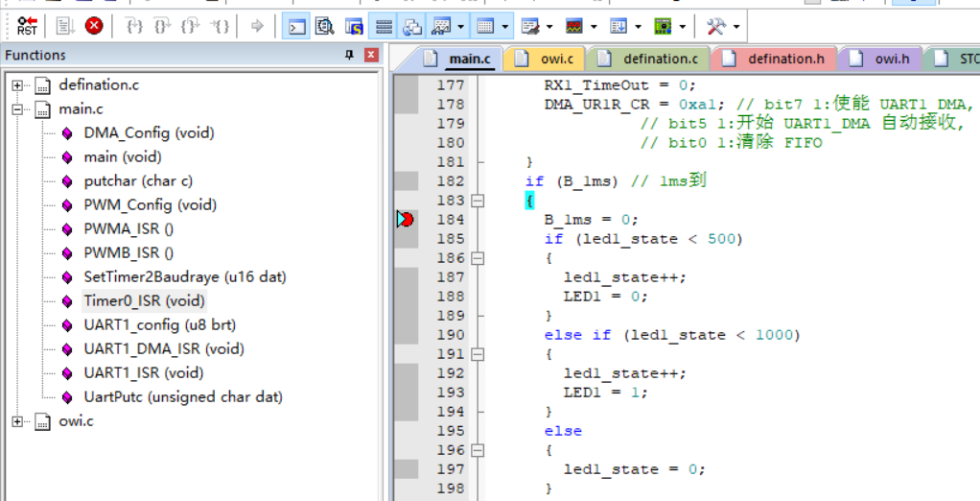The image size is (980, 501).
Task: Click the Show Next Statement arrow icon
Action: coord(258,26)
